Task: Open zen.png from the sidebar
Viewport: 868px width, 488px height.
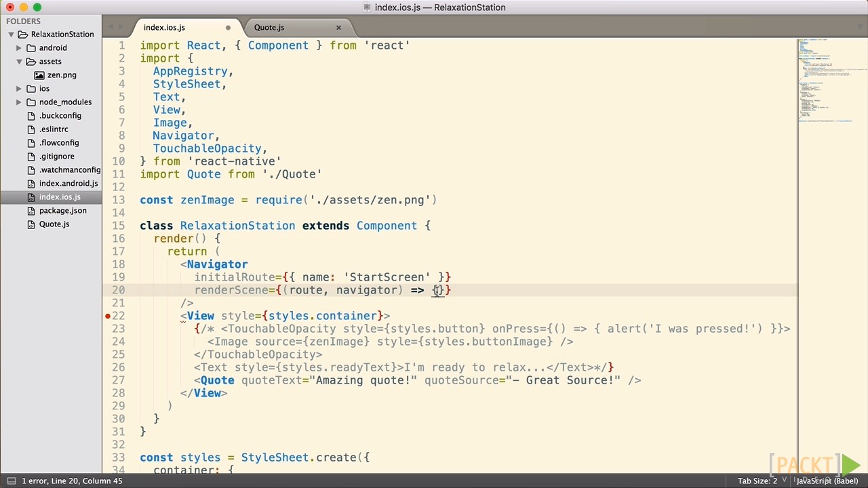Action: click(62, 75)
